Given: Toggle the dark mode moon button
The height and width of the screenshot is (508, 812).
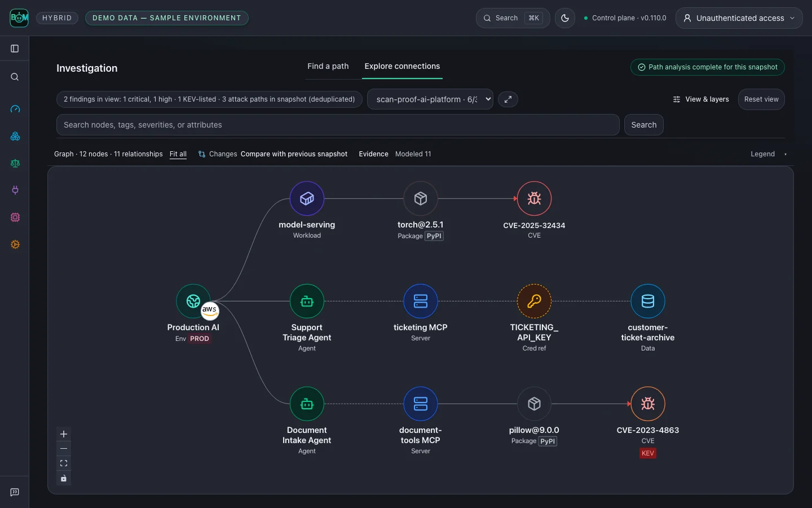Looking at the screenshot, I should tap(565, 18).
